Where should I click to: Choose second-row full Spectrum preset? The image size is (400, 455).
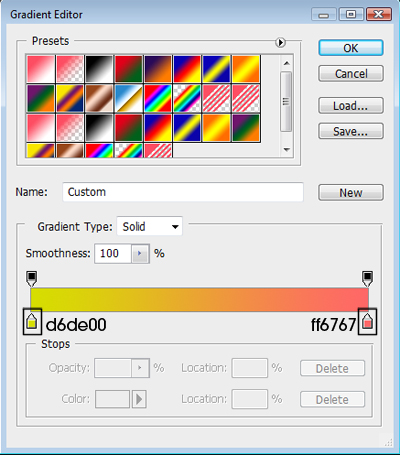158,98
